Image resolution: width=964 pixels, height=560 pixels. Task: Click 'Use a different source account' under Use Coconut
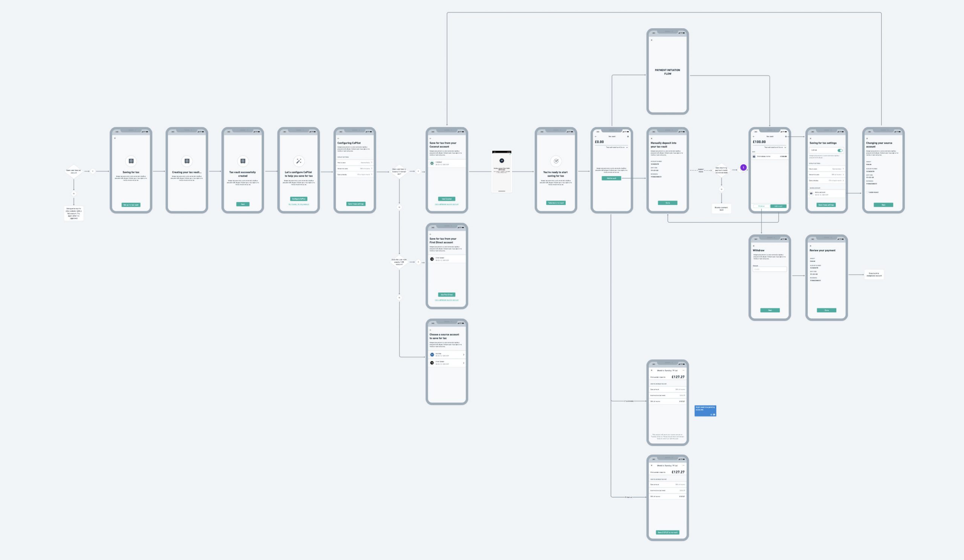click(x=447, y=204)
